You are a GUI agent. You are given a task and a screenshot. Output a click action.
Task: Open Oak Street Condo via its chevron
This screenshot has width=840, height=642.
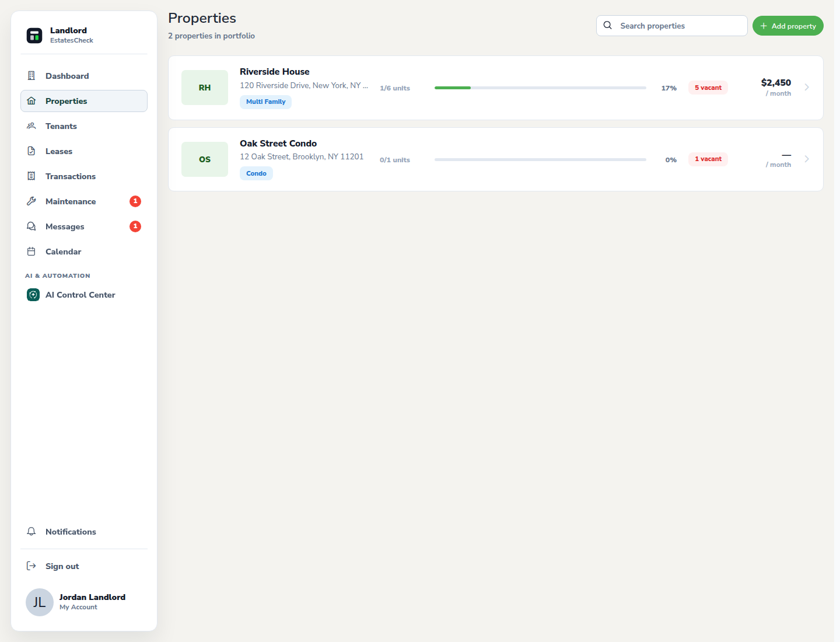[x=807, y=159]
